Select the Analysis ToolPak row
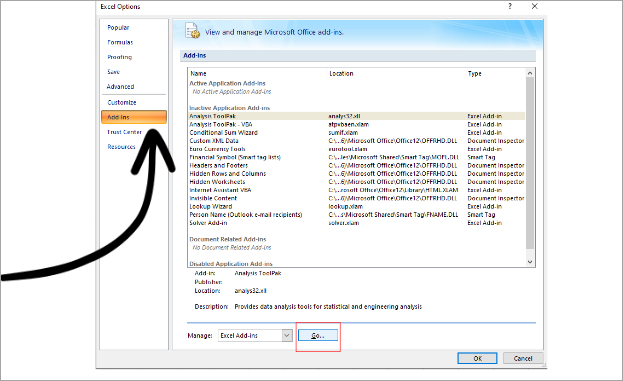This screenshot has width=623, height=381. (357, 116)
